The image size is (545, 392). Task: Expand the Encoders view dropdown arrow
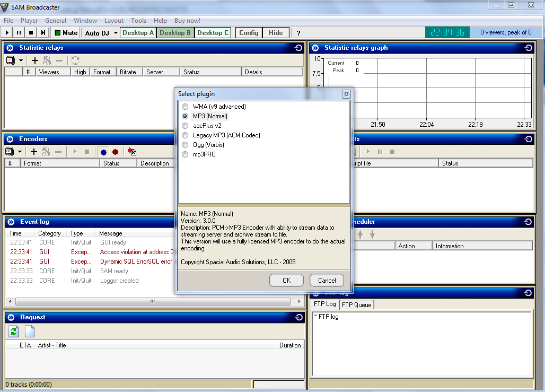click(x=20, y=152)
